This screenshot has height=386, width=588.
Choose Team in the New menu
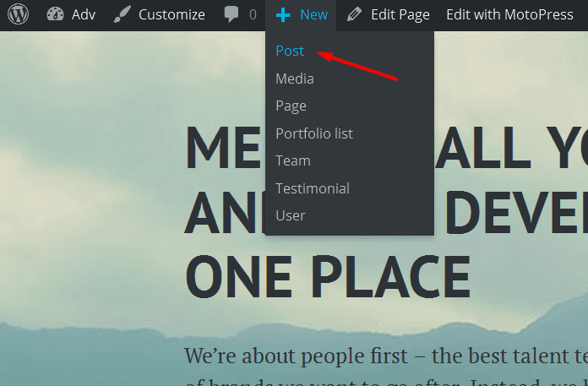point(293,160)
